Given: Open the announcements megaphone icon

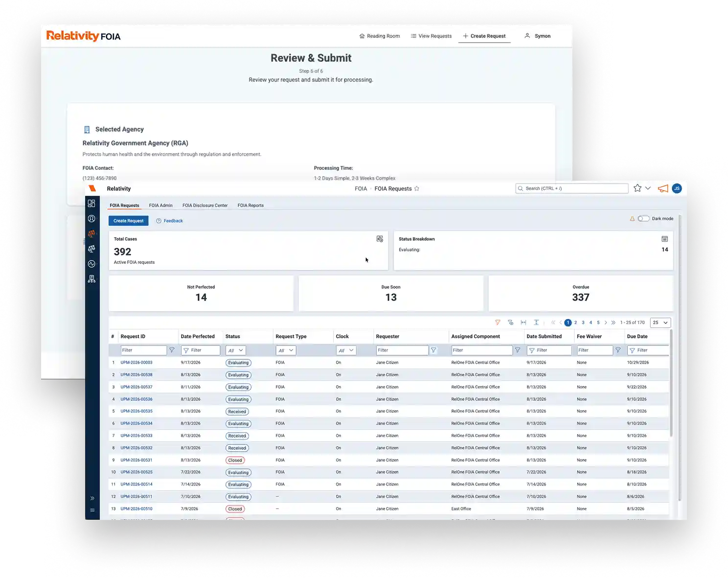Looking at the screenshot, I should pos(663,188).
